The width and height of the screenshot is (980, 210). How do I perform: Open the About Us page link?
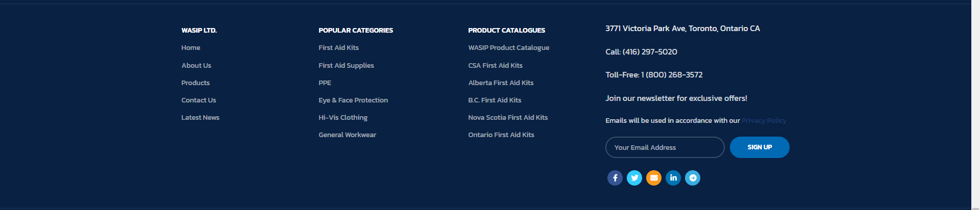[196, 66]
